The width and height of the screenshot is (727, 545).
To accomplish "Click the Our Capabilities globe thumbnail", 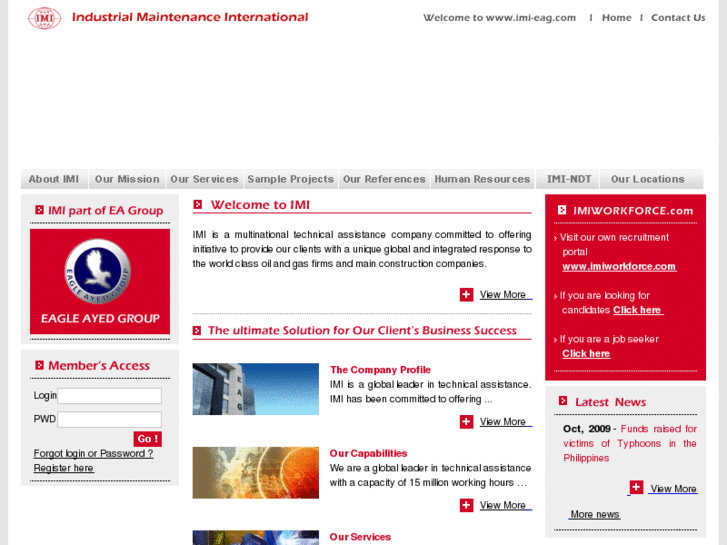I will [255, 473].
